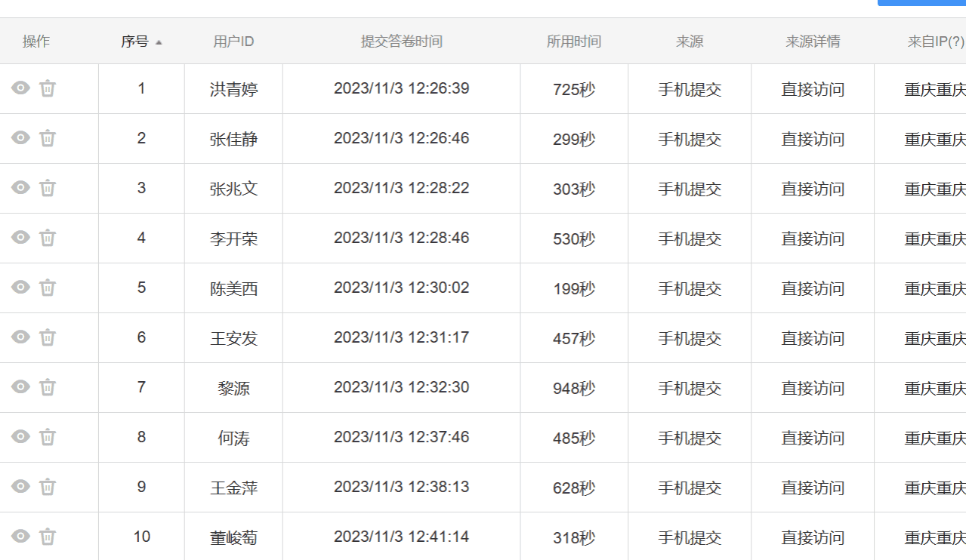This screenshot has height=560, width=966.
Task: Delete 黎源's response using trash icon
Action: pos(48,387)
